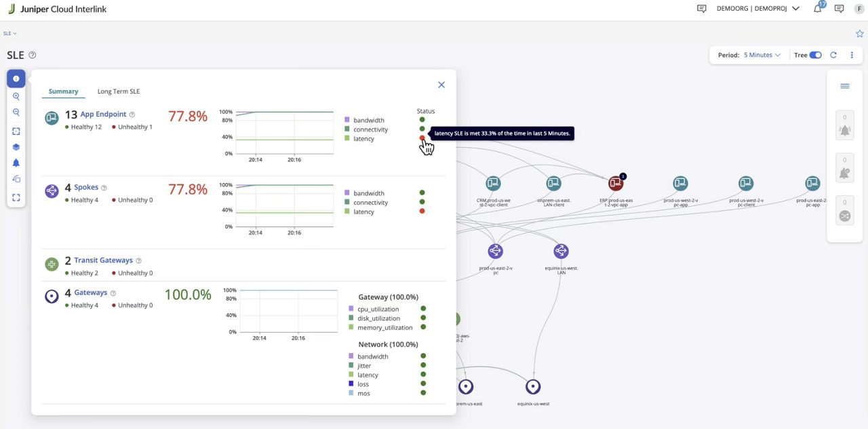Image resolution: width=868 pixels, height=429 pixels.
Task: Click the refresh icon near the Period selector
Action: (833, 54)
